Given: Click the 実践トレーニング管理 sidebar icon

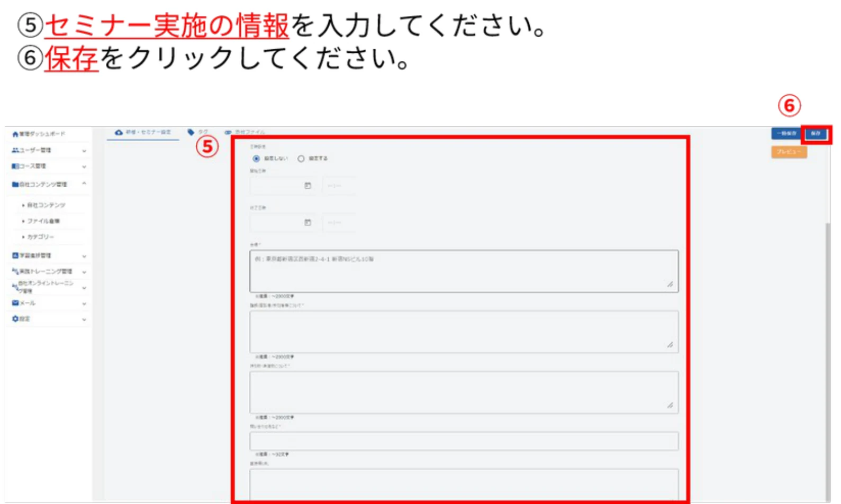Looking at the screenshot, I should pyautogui.click(x=15, y=271).
